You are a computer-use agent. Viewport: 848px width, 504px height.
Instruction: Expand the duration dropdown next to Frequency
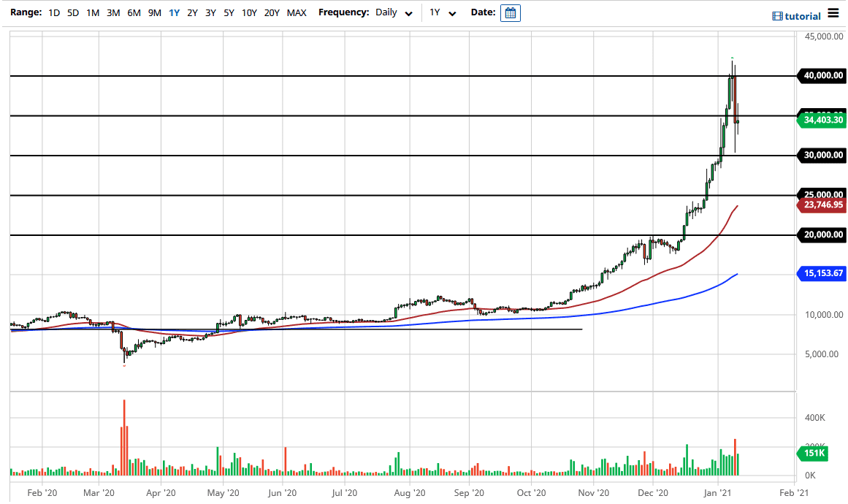pos(443,12)
